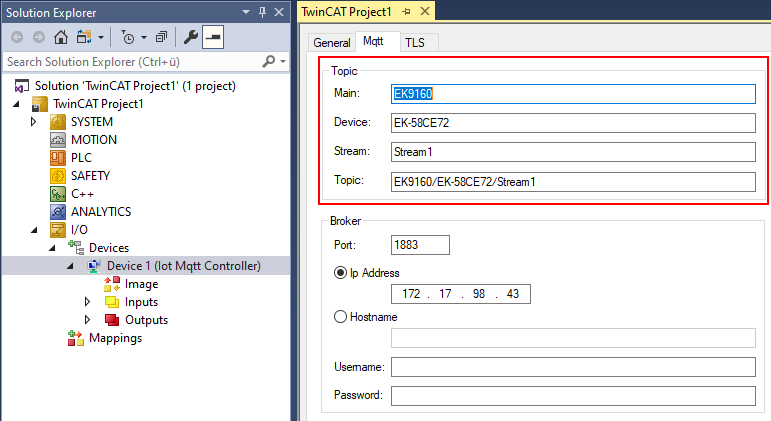771x421 pixels.
Task: Pin the TwinCAT Project1 document tab
Action: (x=406, y=11)
